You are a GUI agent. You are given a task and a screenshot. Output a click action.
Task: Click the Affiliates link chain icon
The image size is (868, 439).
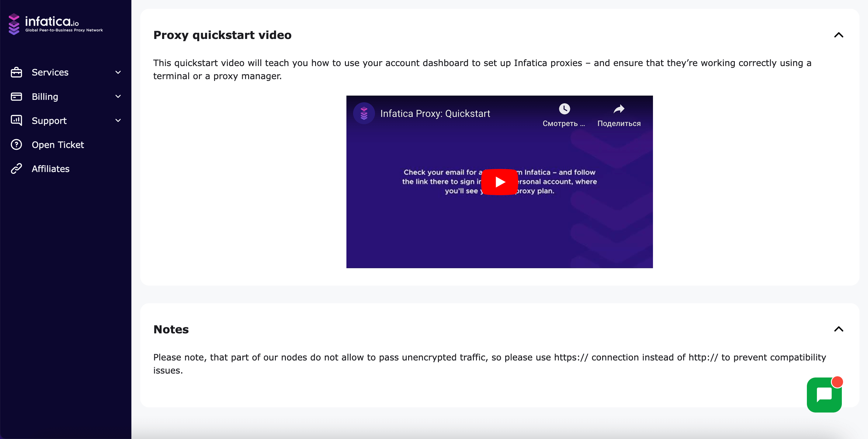16,169
